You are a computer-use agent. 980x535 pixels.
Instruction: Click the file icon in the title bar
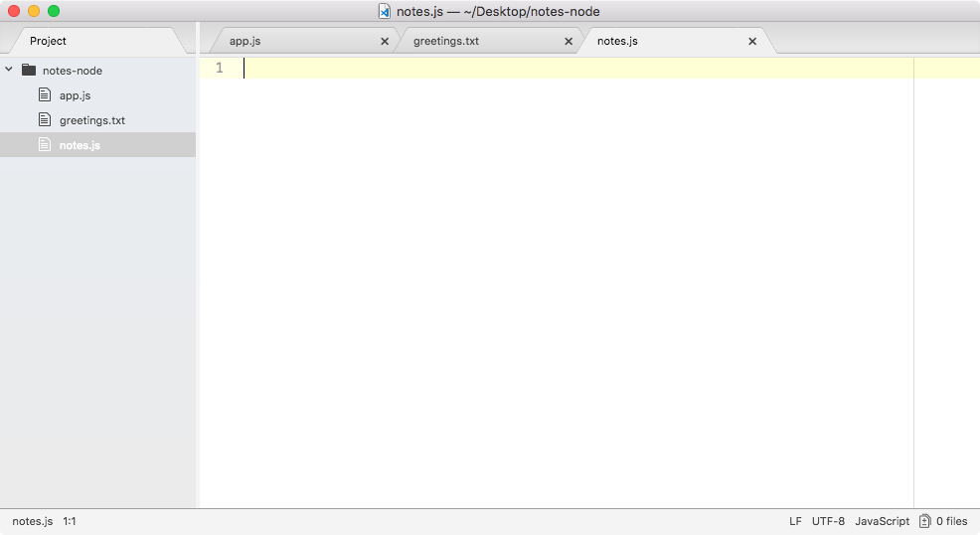385,11
